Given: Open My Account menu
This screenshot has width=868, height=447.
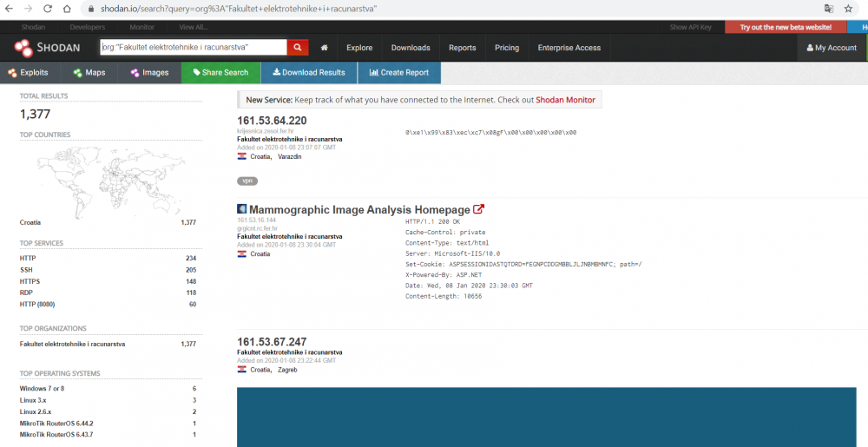Looking at the screenshot, I should click(x=832, y=48).
